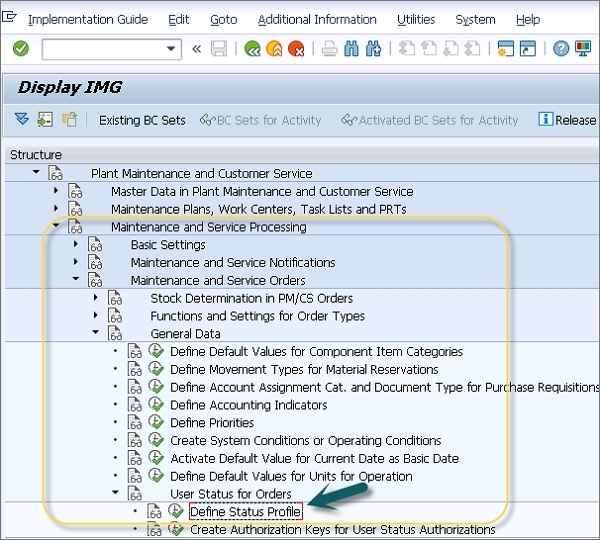The width and height of the screenshot is (600, 540).
Task: Click the Change Release Notes clipboard icon
Action: point(69,120)
